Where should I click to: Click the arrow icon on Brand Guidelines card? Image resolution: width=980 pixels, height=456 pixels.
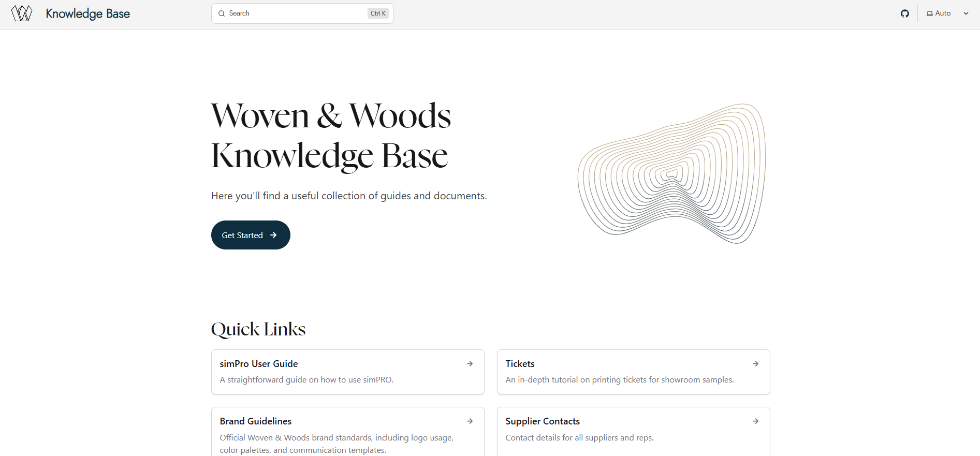470,421
